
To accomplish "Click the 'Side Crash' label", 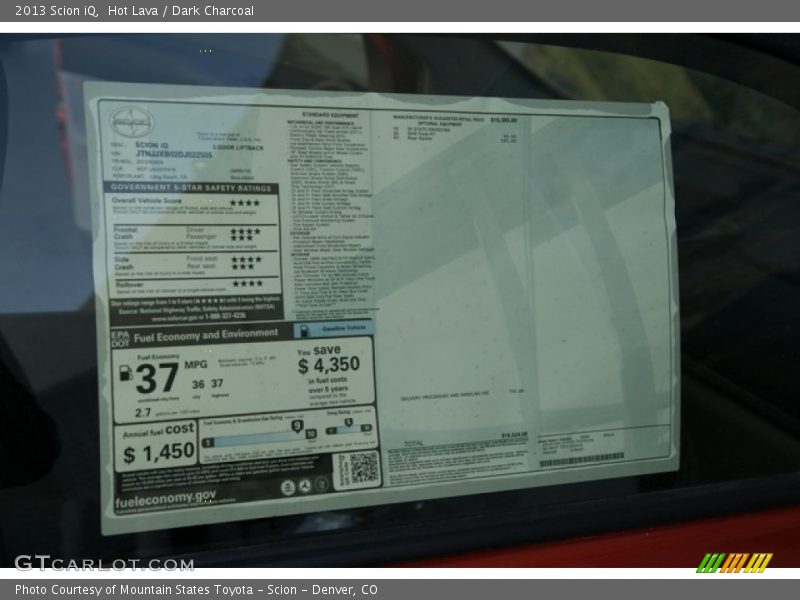I will click(x=124, y=263).
